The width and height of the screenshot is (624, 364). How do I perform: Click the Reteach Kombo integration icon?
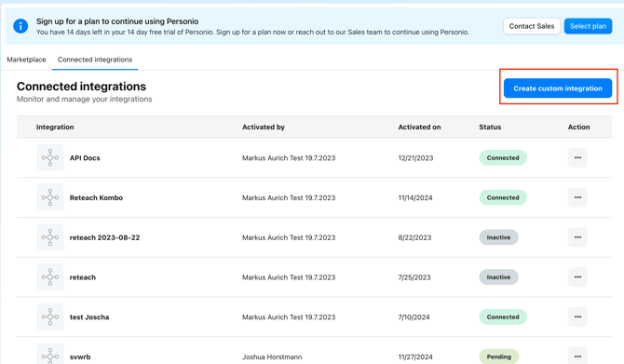pos(50,197)
